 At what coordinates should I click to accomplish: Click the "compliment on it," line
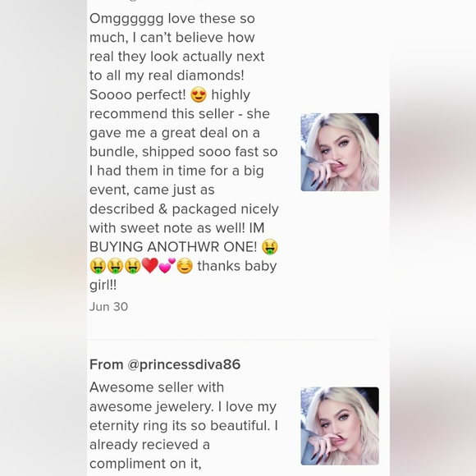pos(145,464)
